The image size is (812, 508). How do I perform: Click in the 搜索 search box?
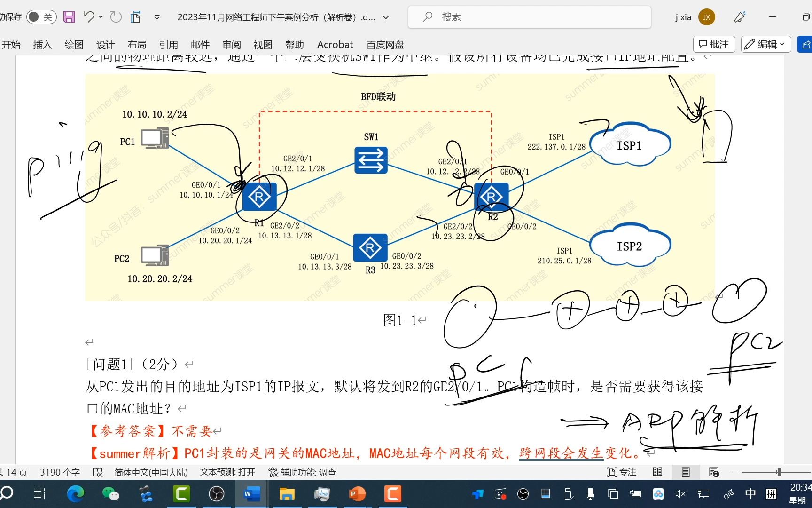pos(529,17)
